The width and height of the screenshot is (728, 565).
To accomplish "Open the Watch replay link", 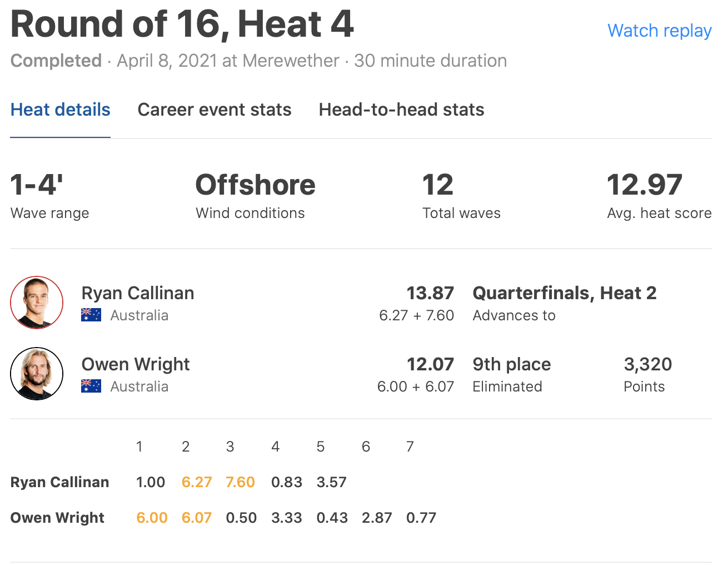I will coord(659,31).
